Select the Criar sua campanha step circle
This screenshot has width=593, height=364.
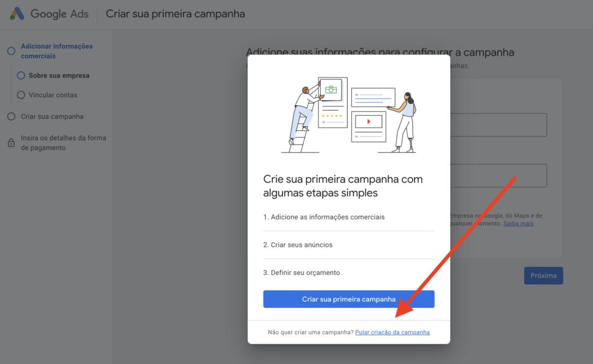pos(12,116)
